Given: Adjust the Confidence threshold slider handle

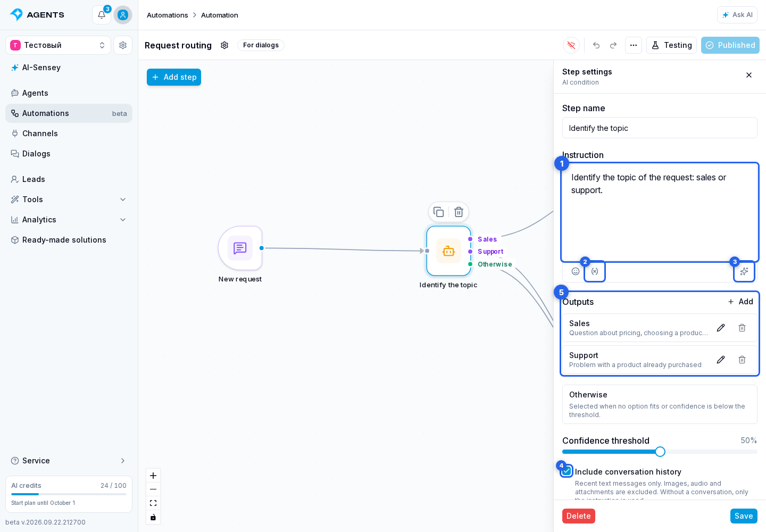Looking at the screenshot, I should pos(660,452).
